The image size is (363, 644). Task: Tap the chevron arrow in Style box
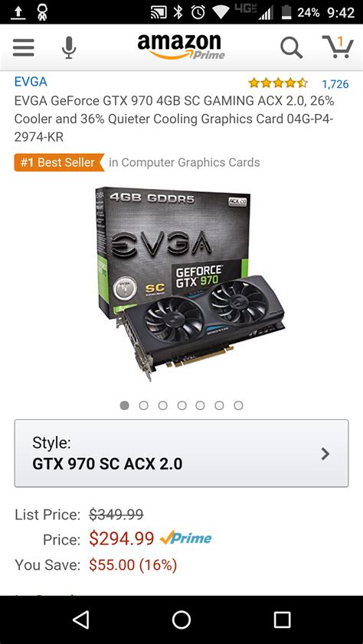click(325, 454)
